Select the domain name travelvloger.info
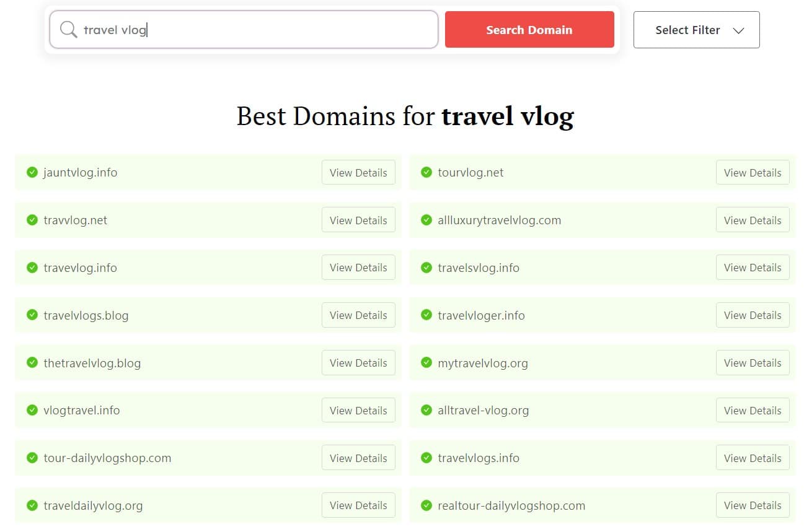 (x=480, y=315)
